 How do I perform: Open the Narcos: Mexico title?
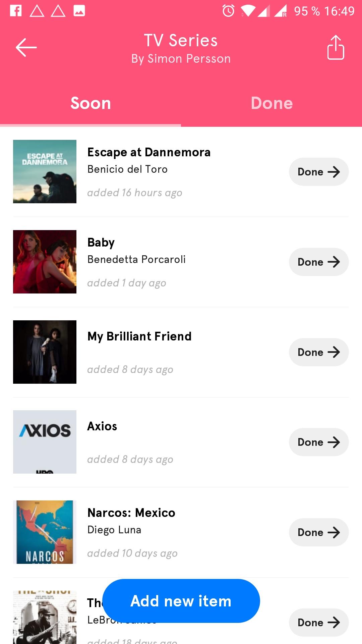[131, 513]
